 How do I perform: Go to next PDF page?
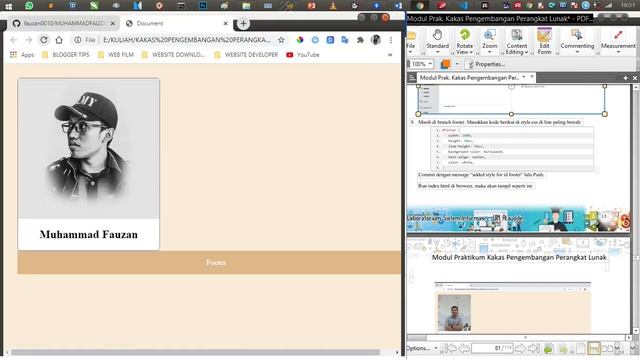point(520,348)
